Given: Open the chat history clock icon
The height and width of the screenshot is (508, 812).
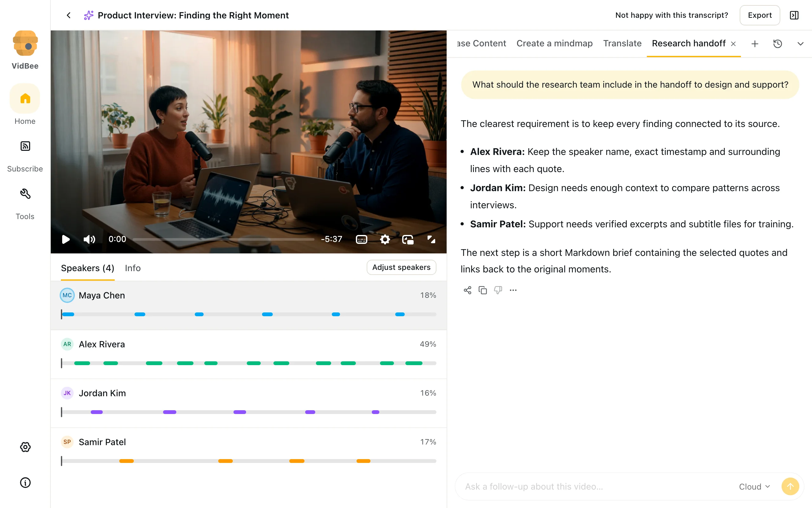Looking at the screenshot, I should point(777,44).
